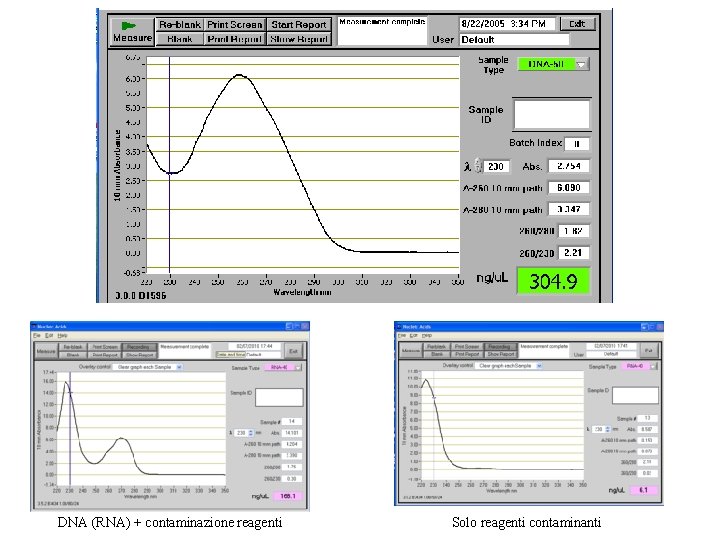Screen dimensions: 720x540
Task: Click Print Screen in the 6.1 ng/uL window
Action: pyautogui.click(x=467, y=346)
